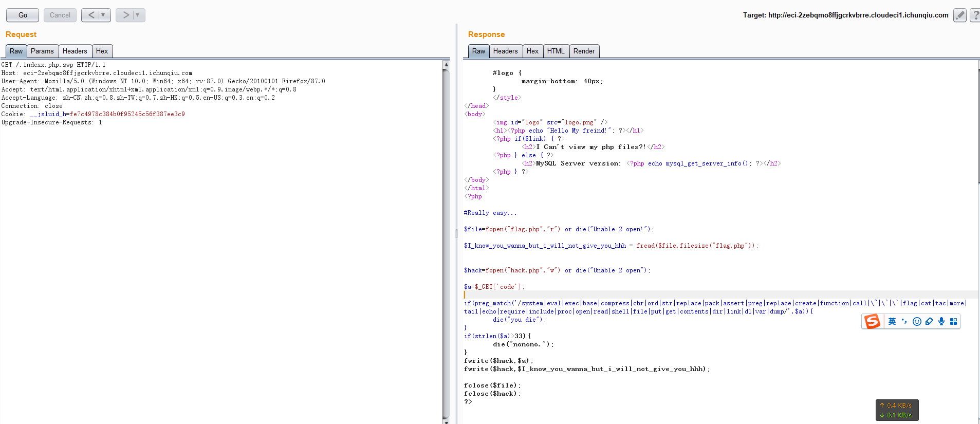The image size is (980, 424).
Task: Open help with the question mark icon
Action: pyautogui.click(x=975, y=15)
